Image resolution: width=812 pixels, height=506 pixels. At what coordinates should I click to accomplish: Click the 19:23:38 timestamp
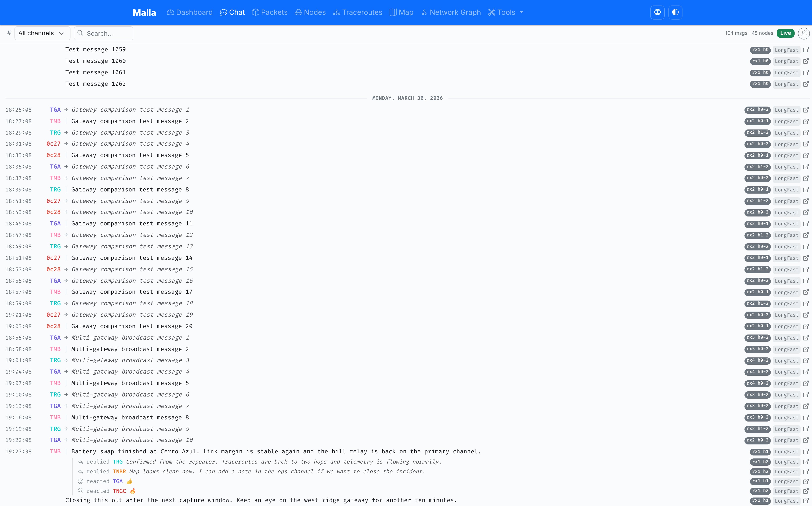tap(18, 451)
